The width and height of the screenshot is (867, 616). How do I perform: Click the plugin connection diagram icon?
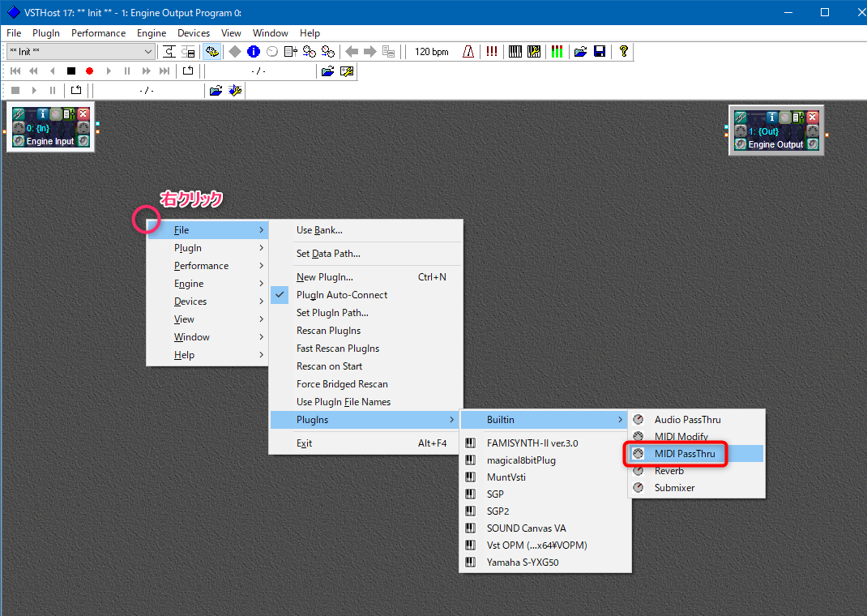point(169,51)
